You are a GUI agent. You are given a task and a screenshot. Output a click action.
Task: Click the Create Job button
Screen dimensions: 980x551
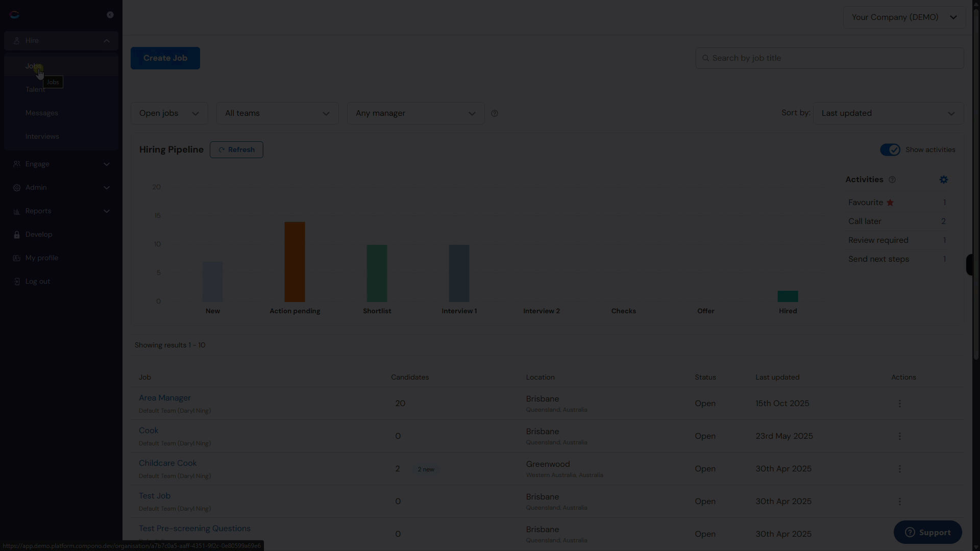point(165,58)
